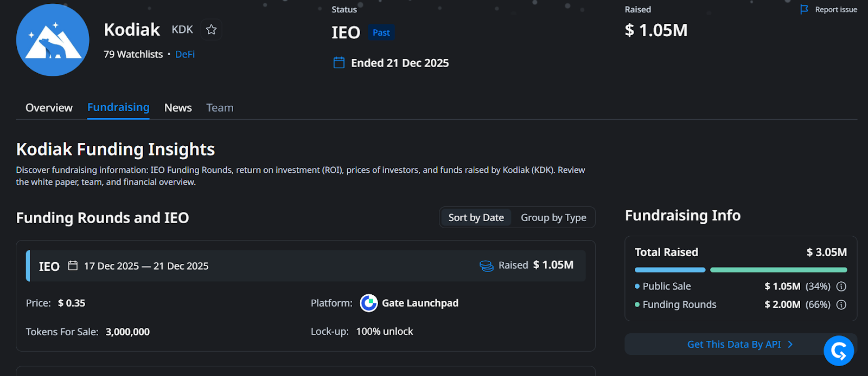Click the Kodiak bear logo

point(53,40)
